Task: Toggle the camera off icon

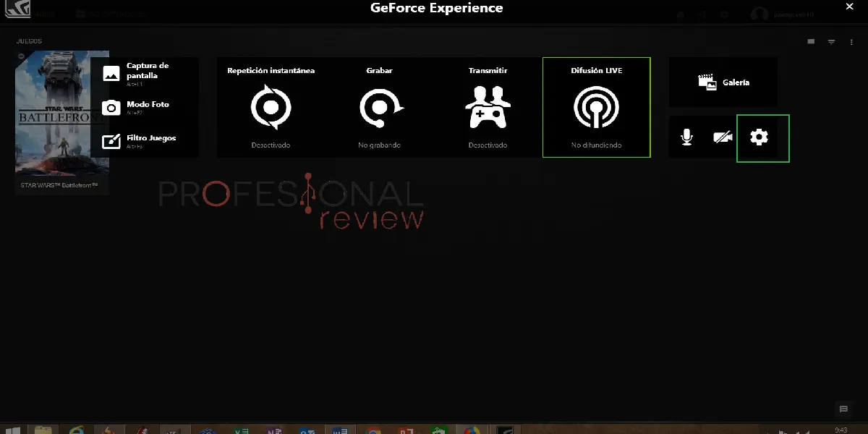Action: pos(721,137)
